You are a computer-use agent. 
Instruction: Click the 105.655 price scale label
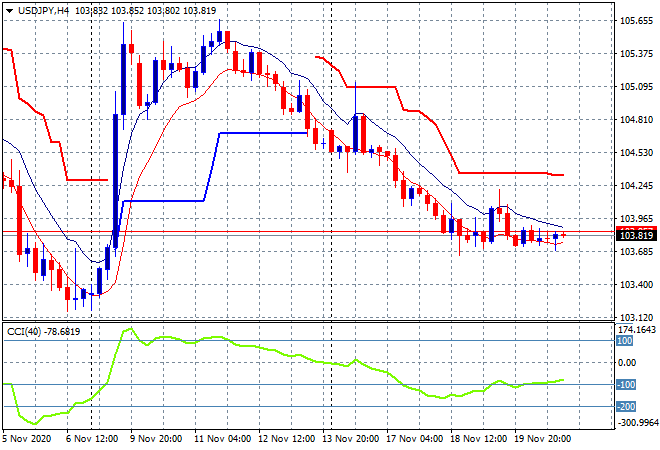coord(631,21)
